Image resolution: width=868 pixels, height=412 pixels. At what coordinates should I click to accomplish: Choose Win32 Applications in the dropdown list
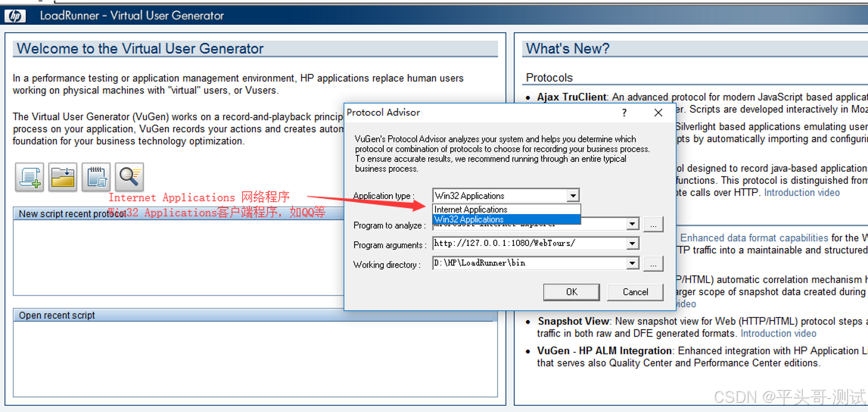[506, 219]
